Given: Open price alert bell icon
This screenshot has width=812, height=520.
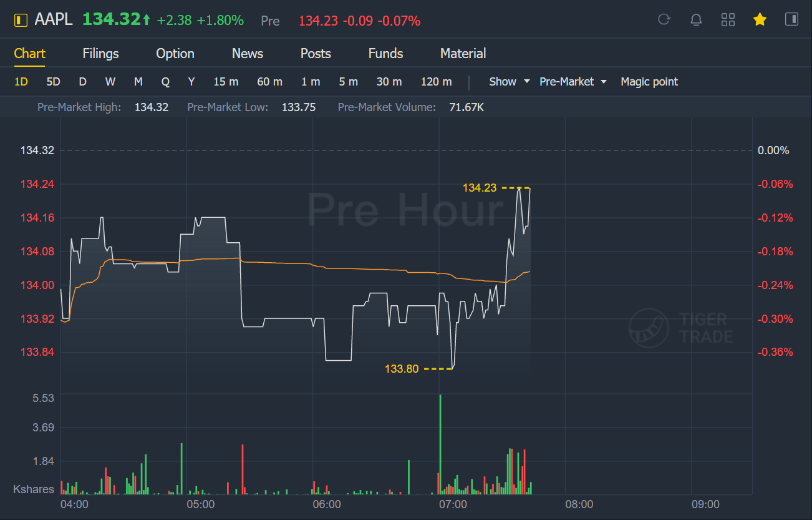Looking at the screenshot, I should tap(696, 19).
